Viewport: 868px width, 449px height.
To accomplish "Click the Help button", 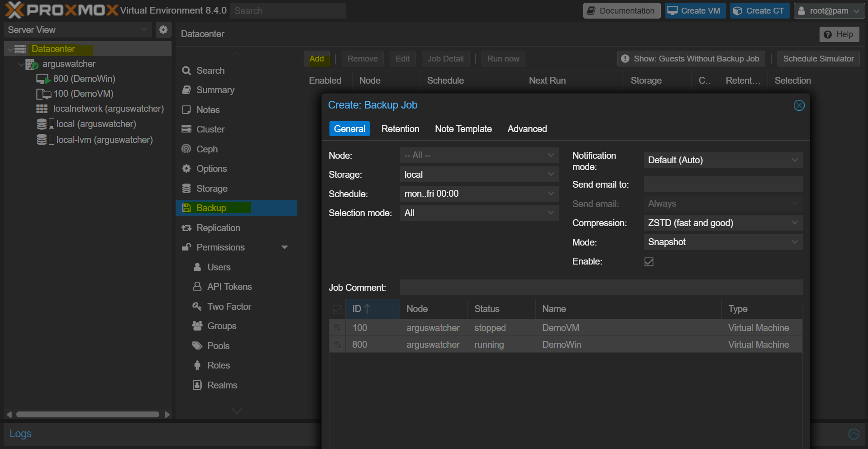I will pyautogui.click(x=839, y=34).
